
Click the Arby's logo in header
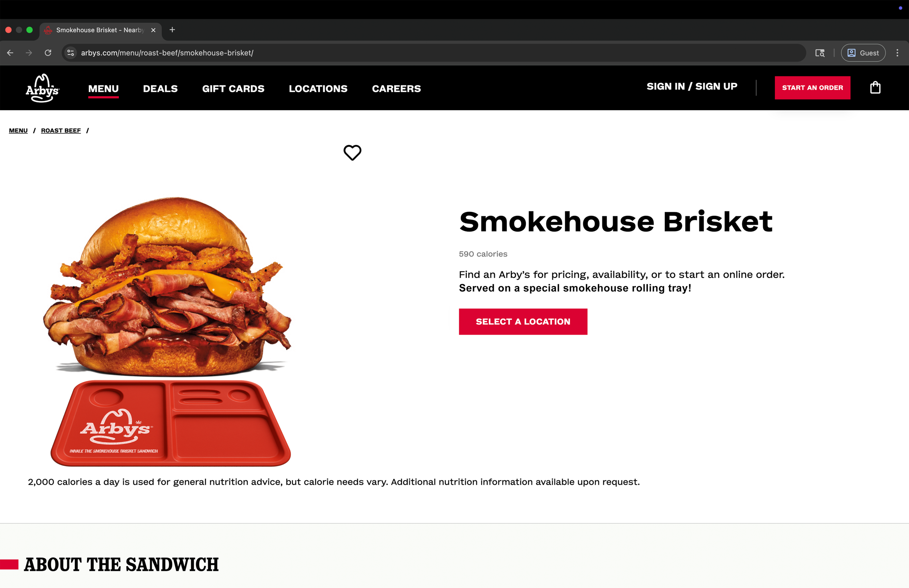point(43,88)
